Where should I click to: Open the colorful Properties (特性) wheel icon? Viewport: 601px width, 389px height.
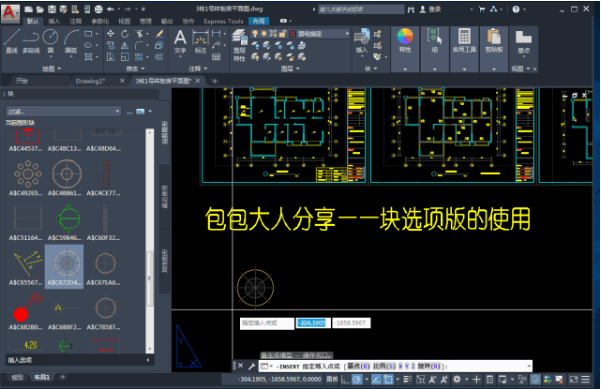[x=405, y=40]
